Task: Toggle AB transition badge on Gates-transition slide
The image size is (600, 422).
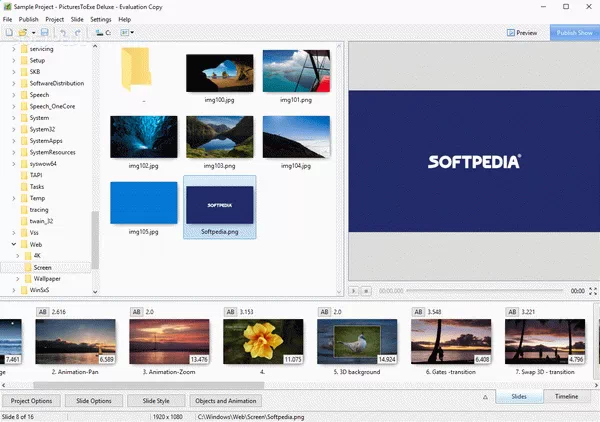Action: (419, 312)
